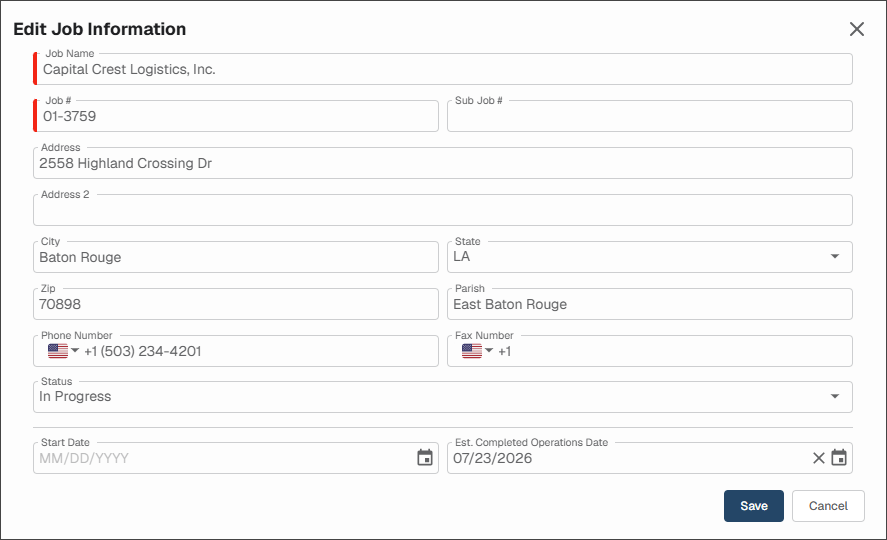Clear the Est. Completed Operations Date value
Image resolution: width=887 pixels, height=540 pixels.
tap(819, 458)
